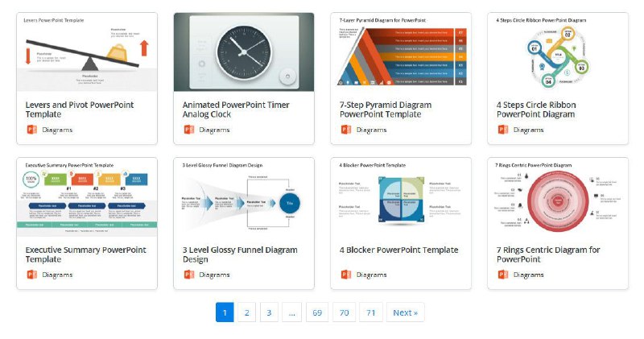Click PowerPoint icon under 7 Rings Centric Diagram
This screenshot has height=339, width=644.
(503, 275)
